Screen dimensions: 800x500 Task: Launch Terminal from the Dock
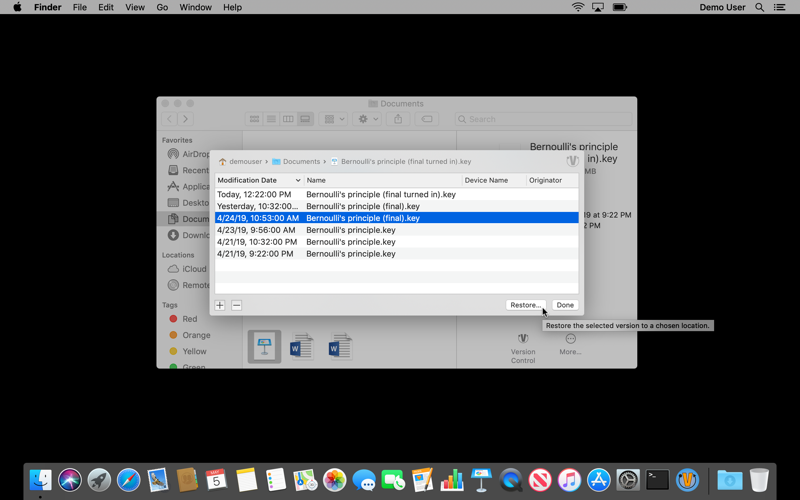click(x=658, y=480)
